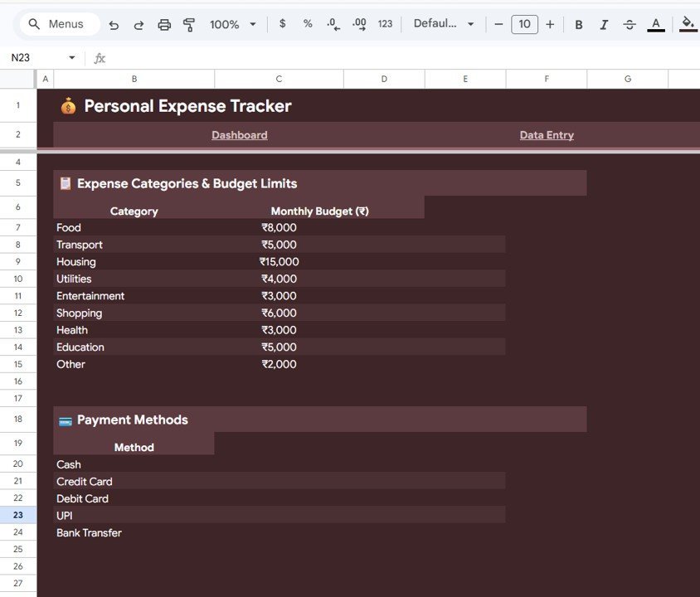Click the Redo arrow icon
Image resolution: width=700 pixels, height=597 pixels.
pyautogui.click(x=139, y=25)
